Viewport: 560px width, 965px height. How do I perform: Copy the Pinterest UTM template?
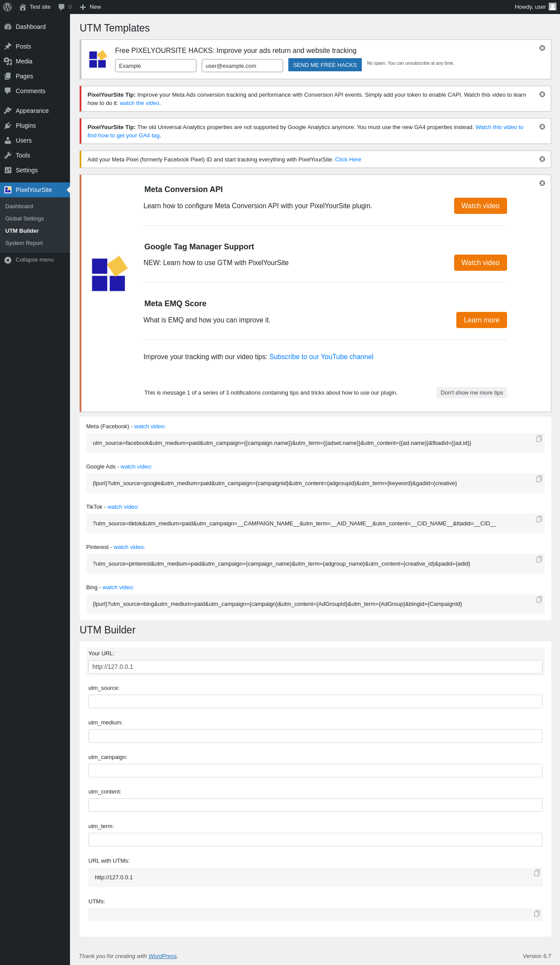539,559
